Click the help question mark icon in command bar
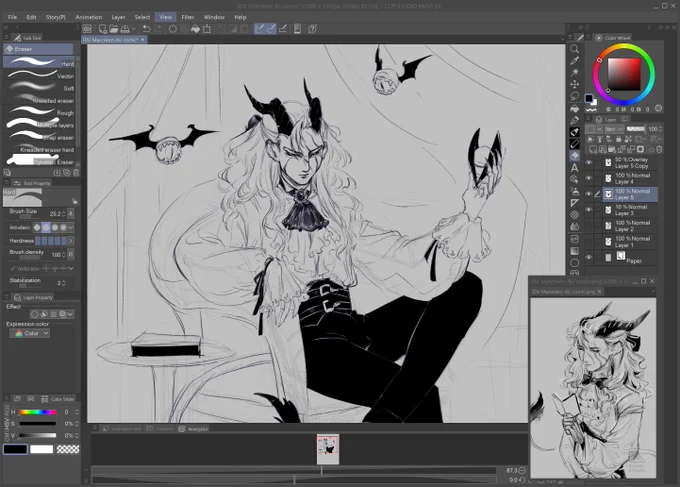Viewport: 680px width, 487px height. (312, 29)
